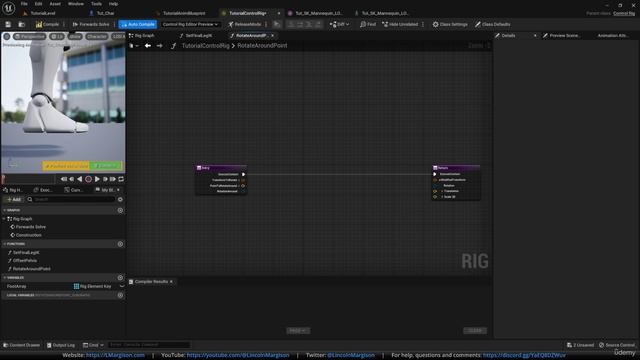Open the Diff dropdown
Image resolution: width=640 pixels, height=360 pixels.
coord(339,24)
